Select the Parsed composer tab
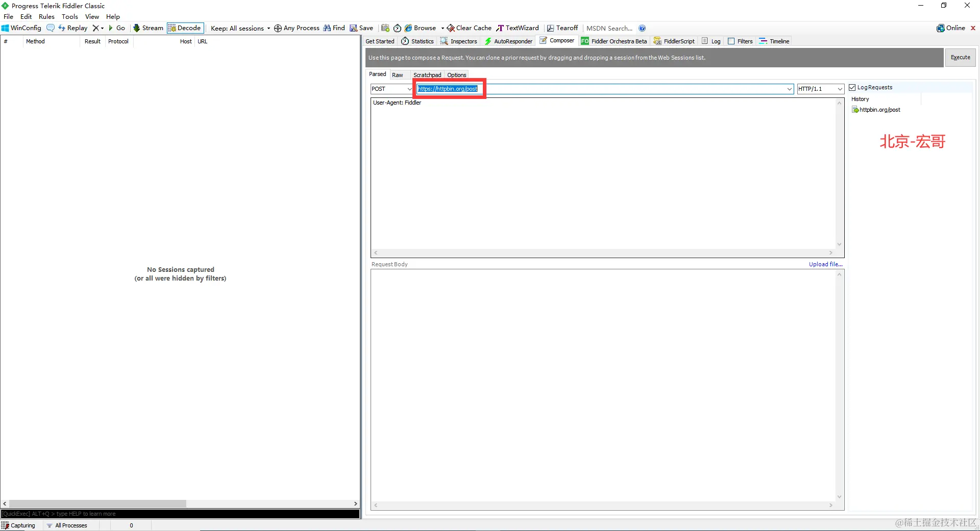Viewport: 980px width, 531px height. (377, 74)
